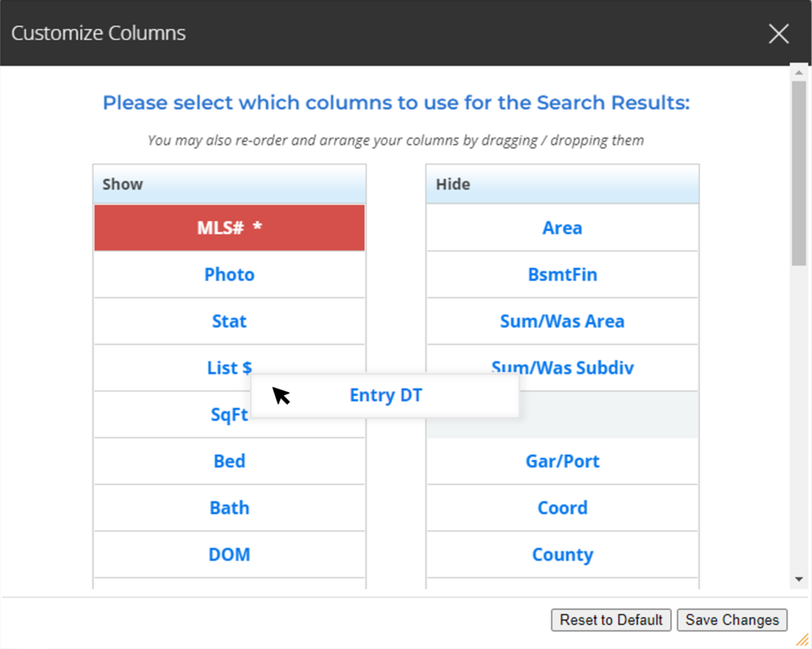The image size is (812, 649).
Task: Click the Show list header
Action: [x=229, y=184]
